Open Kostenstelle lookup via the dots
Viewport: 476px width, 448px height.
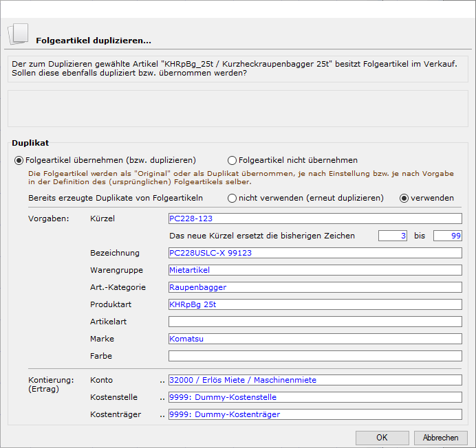pyautogui.click(x=163, y=397)
